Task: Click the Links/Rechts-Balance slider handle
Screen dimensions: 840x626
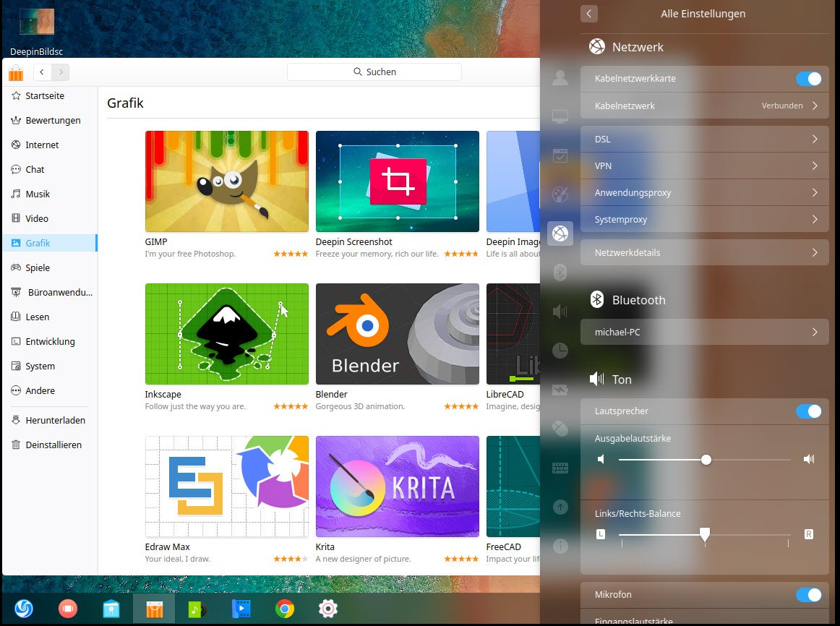Action: (x=705, y=533)
